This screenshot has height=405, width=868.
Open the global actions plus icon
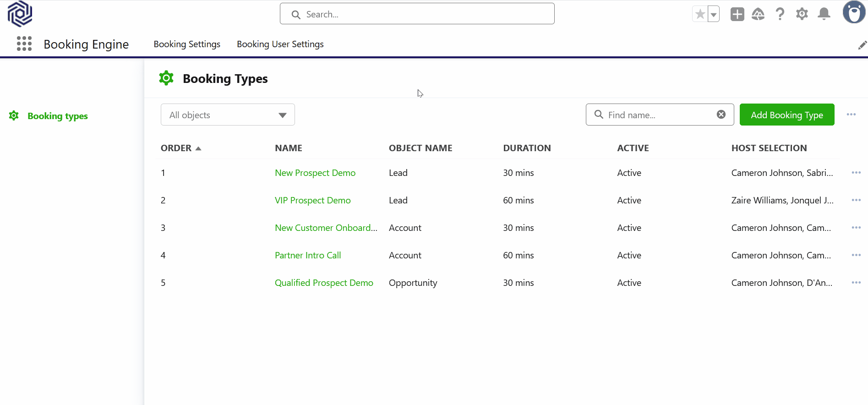coord(737,14)
